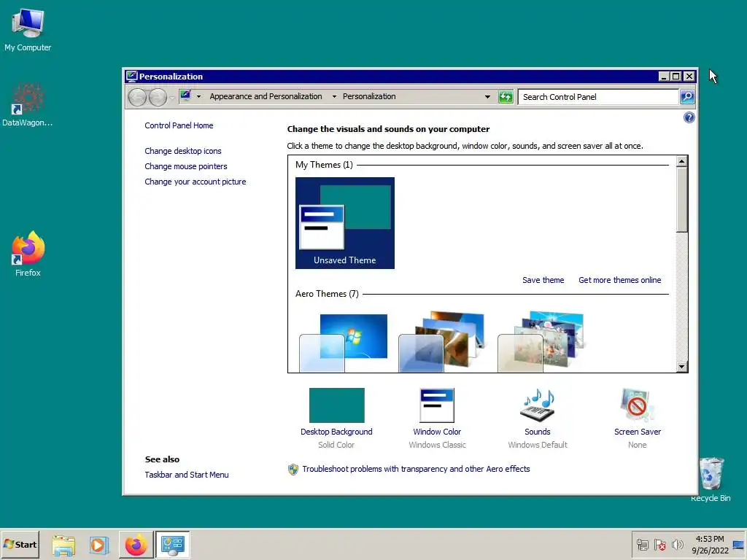Image resolution: width=747 pixels, height=560 pixels.
Task: Click the shield icon beside Troubleshoot link
Action: click(x=293, y=470)
